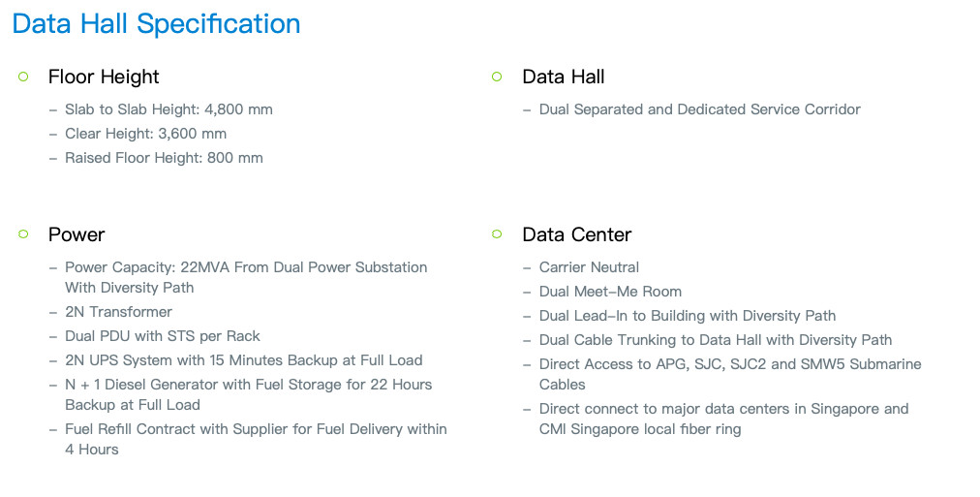This screenshot has width=980, height=497.
Task: Click the Slab to Slab Height line
Action: [168, 109]
